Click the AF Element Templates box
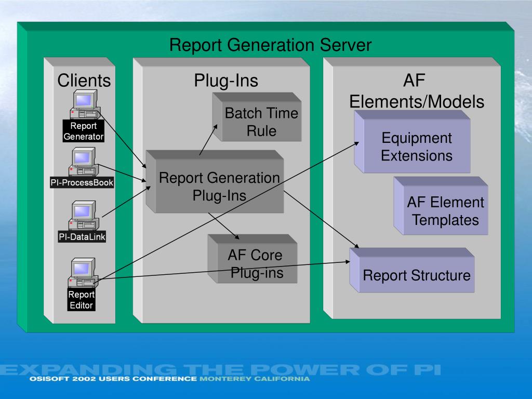 441,206
